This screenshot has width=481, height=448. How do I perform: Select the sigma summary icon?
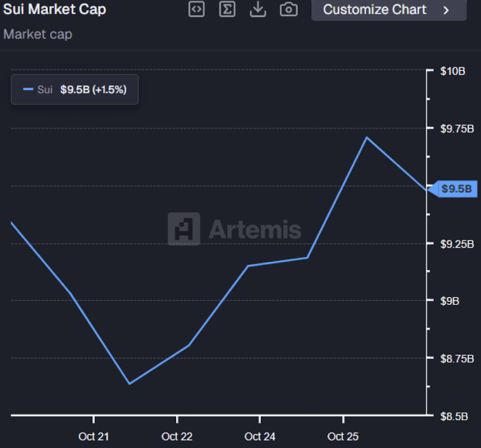[x=227, y=9]
